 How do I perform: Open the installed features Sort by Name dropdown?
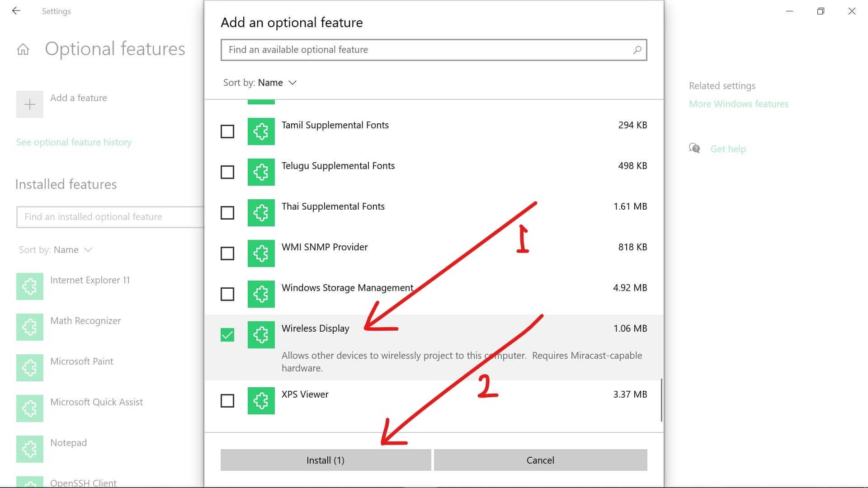point(56,250)
